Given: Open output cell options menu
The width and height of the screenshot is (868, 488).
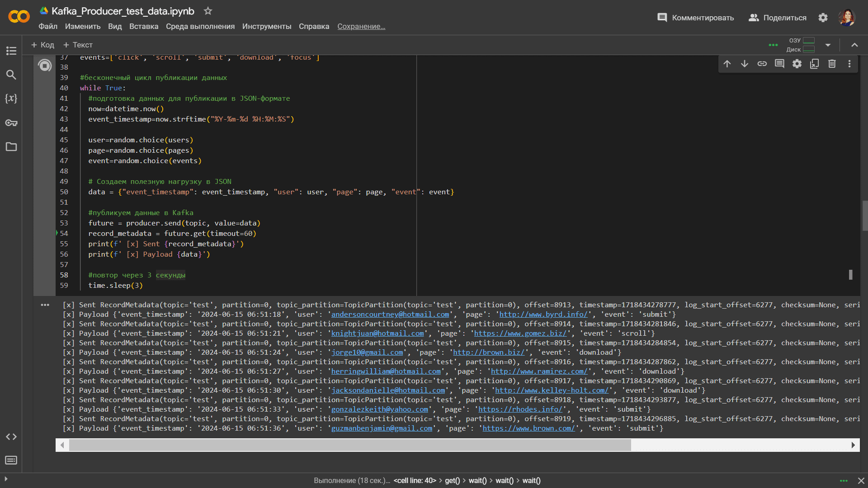Looking at the screenshot, I should pos(45,305).
